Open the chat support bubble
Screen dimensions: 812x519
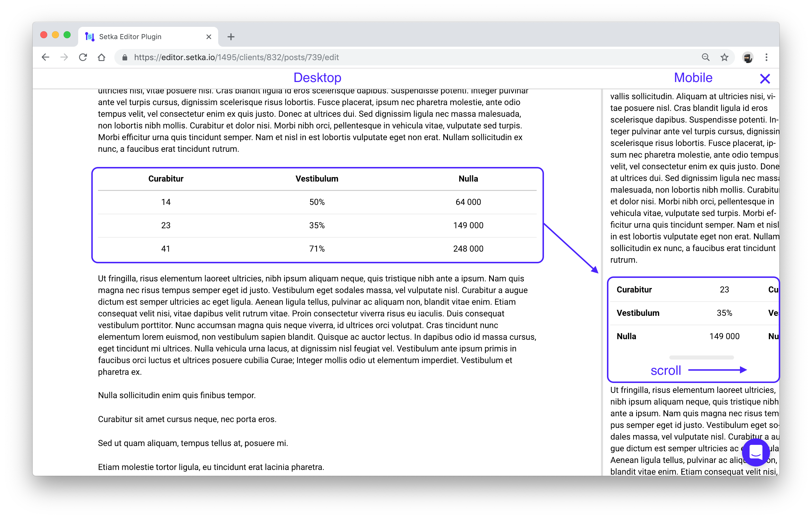point(756,452)
